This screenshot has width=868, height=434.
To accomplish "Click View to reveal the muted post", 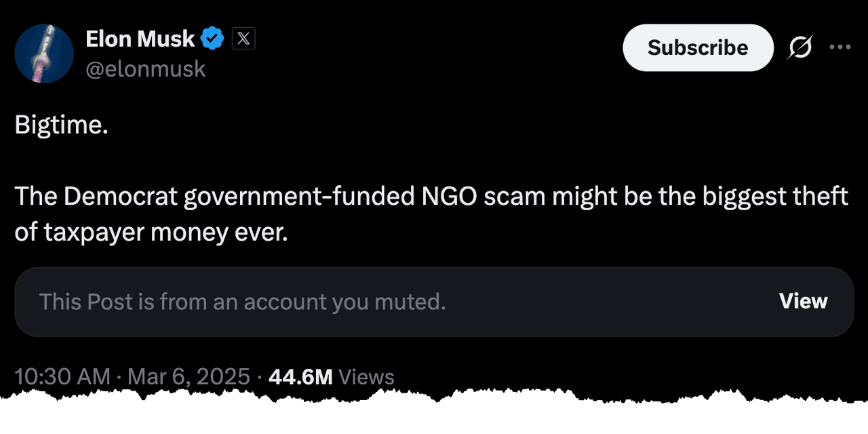I will [803, 301].
